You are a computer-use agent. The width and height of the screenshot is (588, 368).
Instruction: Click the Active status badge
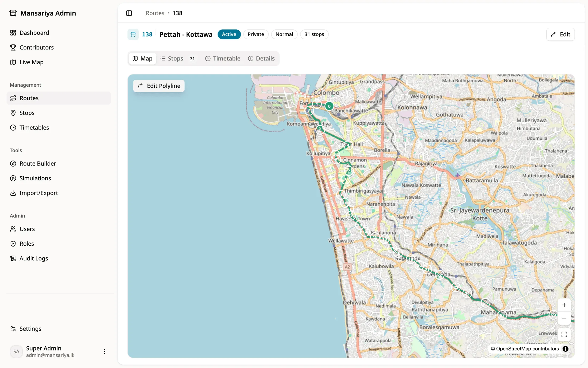click(x=229, y=34)
